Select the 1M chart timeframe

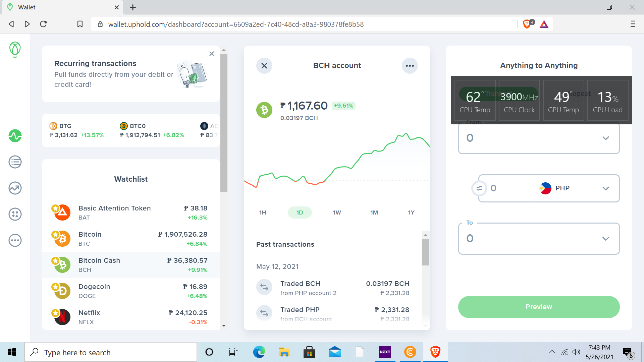point(374,213)
